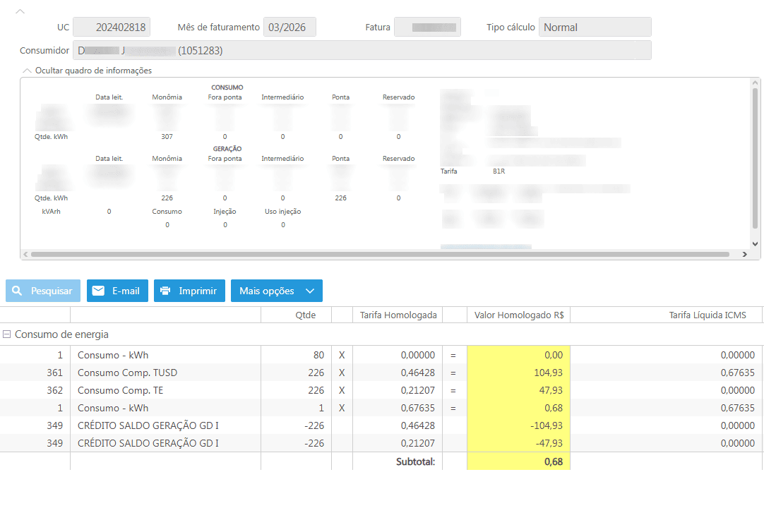The height and width of the screenshot is (532, 764).
Task: Click the printer icon on Imprimir
Action: pyautogui.click(x=166, y=291)
